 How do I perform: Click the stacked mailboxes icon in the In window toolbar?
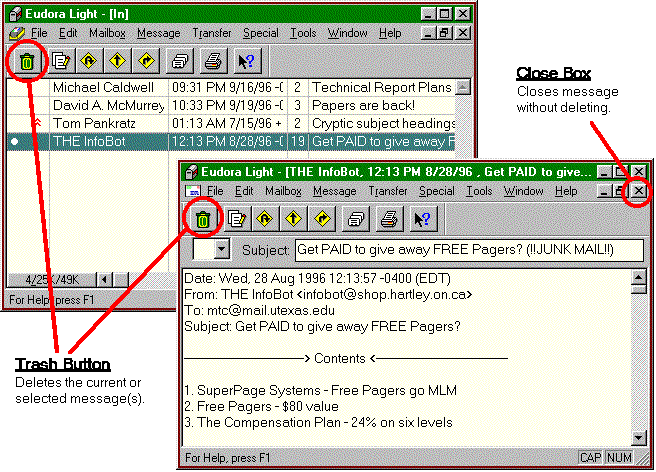[179, 62]
